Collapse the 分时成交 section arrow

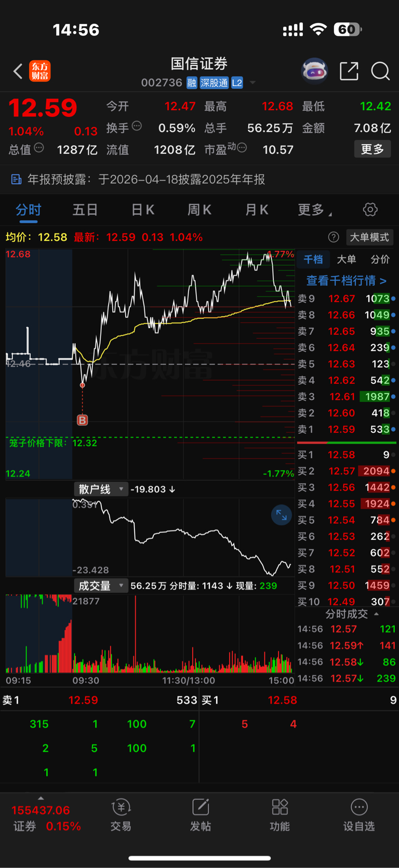(377, 614)
